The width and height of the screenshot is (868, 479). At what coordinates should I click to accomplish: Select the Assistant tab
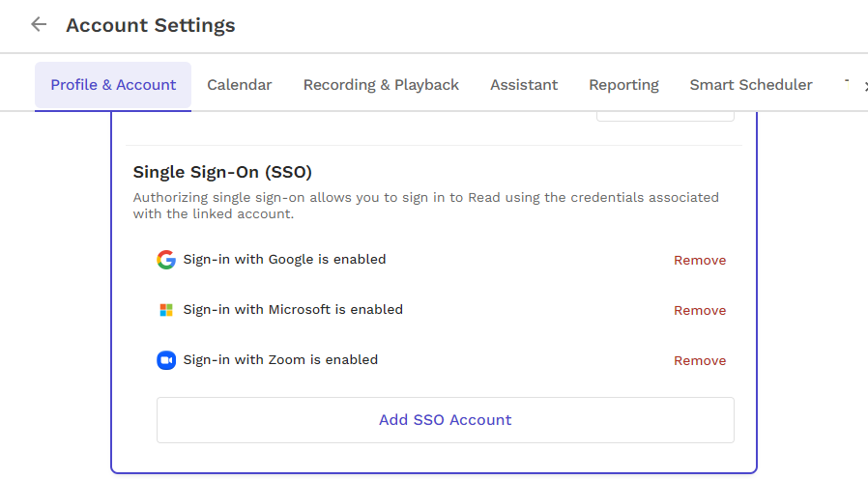(524, 85)
